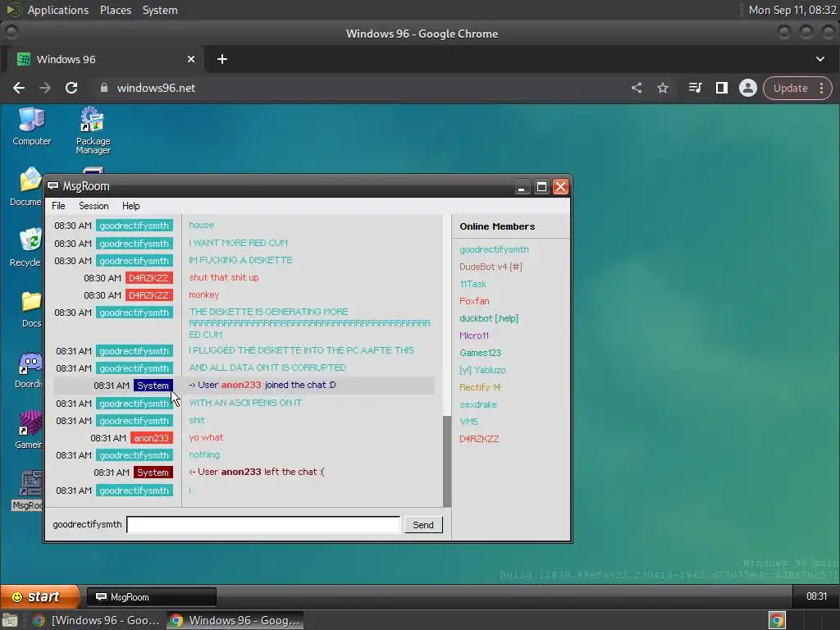
Task: Select Games123 in Online Members
Action: tap(480, 353)
